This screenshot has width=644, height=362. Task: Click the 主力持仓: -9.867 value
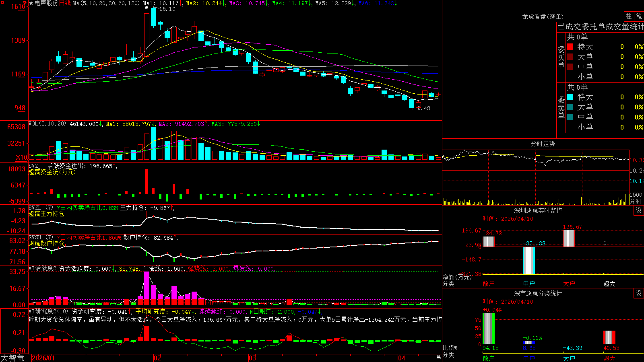coord(145,208)
